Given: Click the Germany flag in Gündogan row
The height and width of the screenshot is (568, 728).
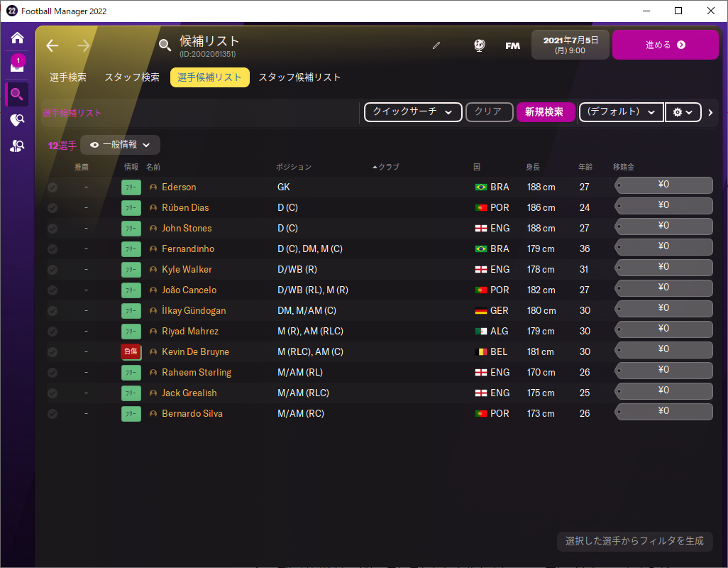Looking at the screenshot, I should 481,311.
